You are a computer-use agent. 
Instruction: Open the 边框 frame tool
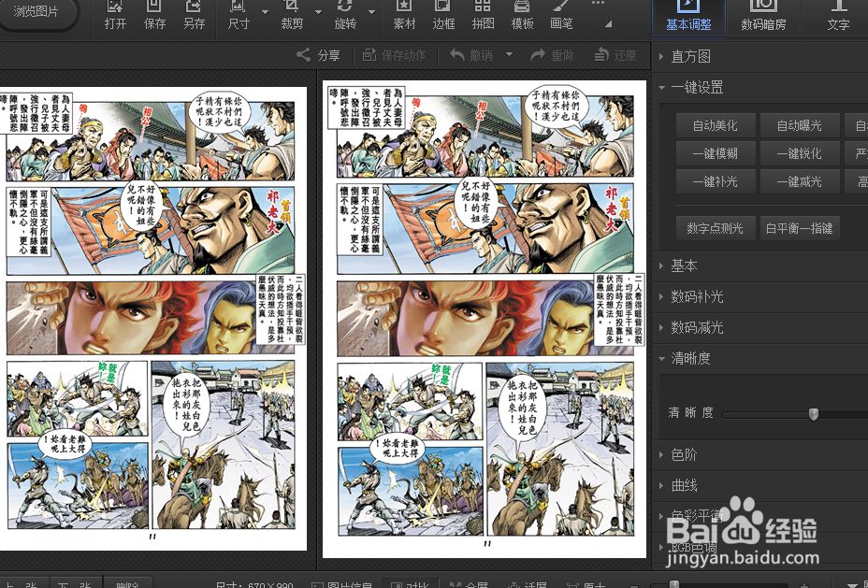[443, 16]
